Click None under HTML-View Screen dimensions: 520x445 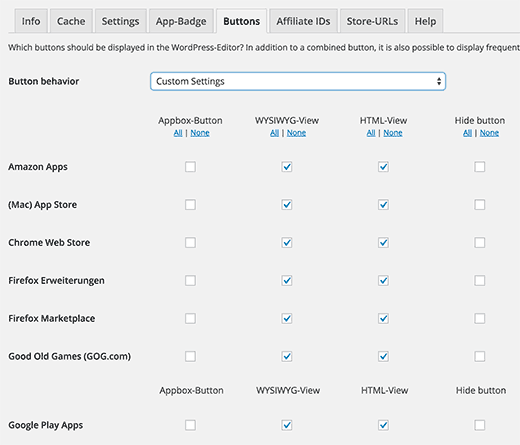[x=393, y=133]
